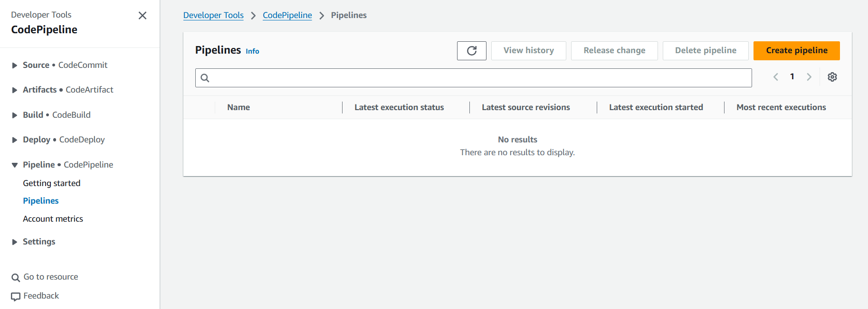The width and height of the screenshot is (868, 309).
Task: Click the Create pipeline button
Action: pos(796,51)
